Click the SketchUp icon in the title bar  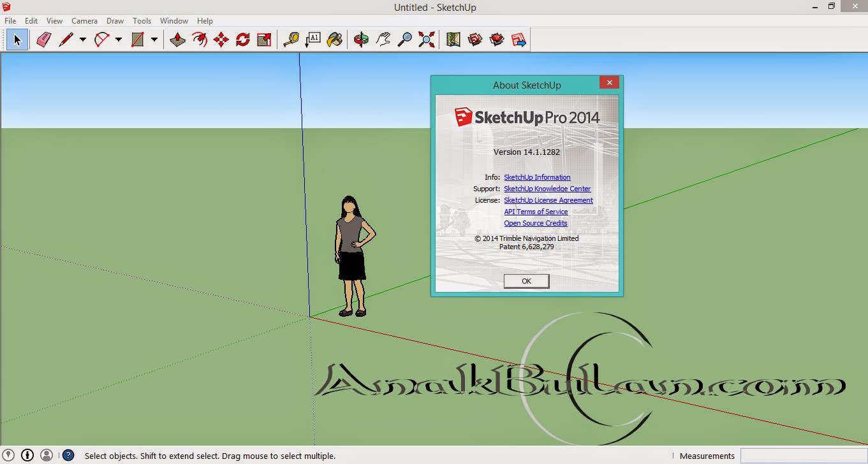coord(7,6)
